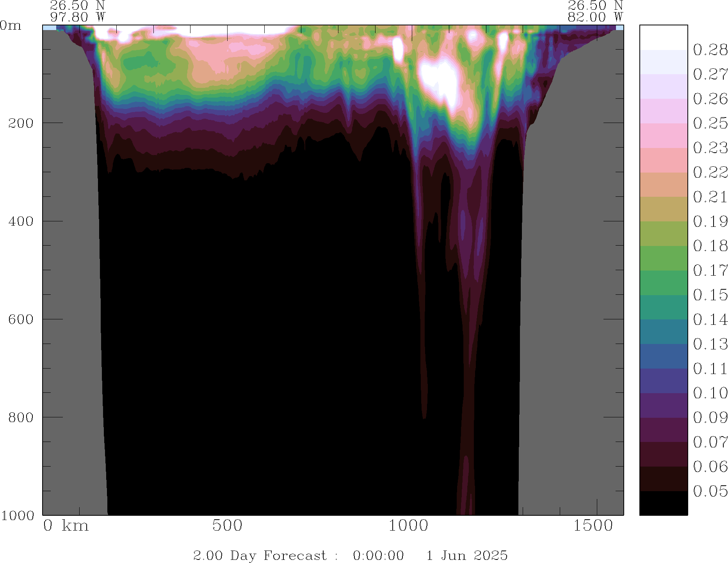
Task: Click the 26.50 N 82.00 W end coordinate
Action: click(595, 11)
